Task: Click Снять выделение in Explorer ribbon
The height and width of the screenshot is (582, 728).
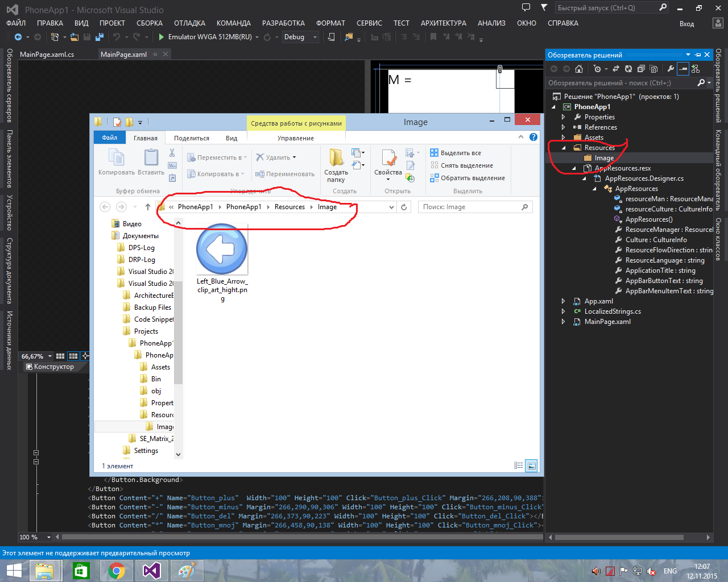Action: click(x=461, y=165)
